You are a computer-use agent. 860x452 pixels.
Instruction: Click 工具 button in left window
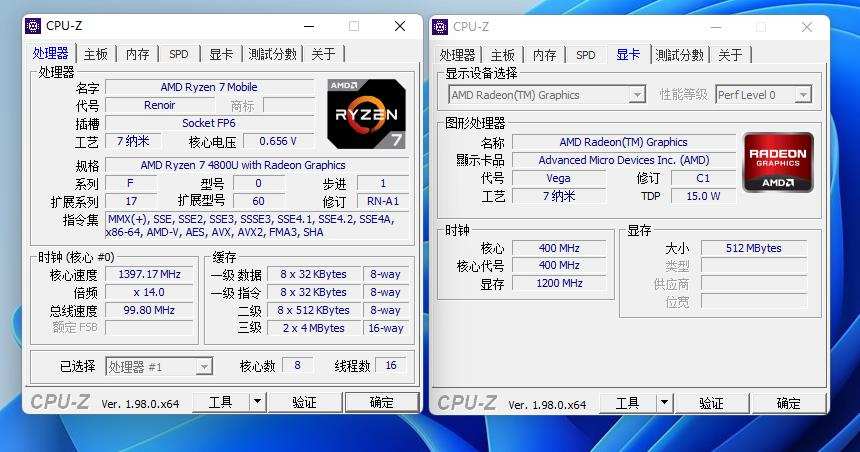(x=221, y=402)
